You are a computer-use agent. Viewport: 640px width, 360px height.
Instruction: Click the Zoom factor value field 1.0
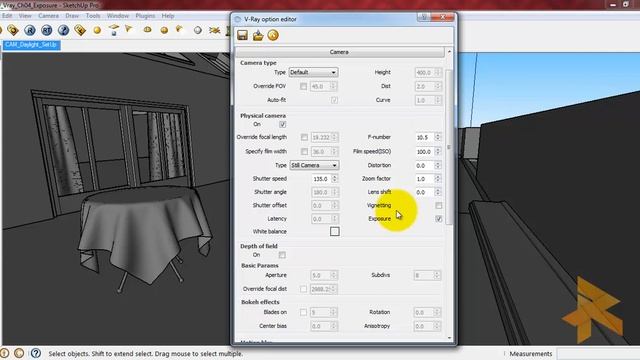[x=425, y=179]
